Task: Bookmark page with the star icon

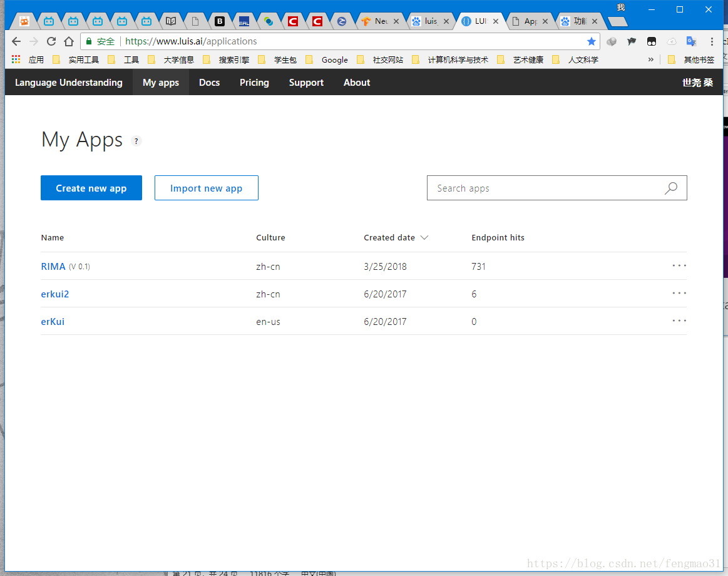Action: click(591, 41)
